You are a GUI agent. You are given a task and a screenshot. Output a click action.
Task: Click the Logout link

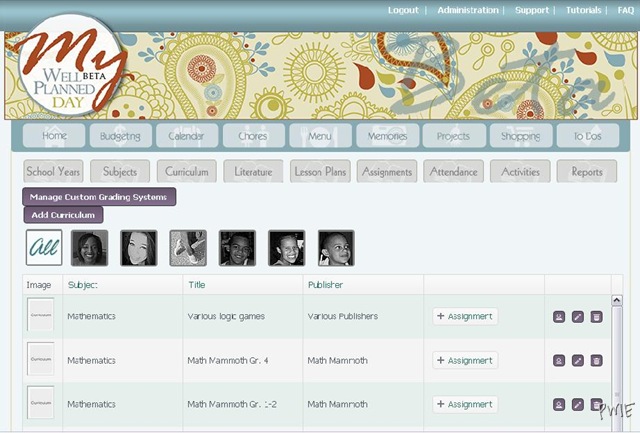click(403, 10)
